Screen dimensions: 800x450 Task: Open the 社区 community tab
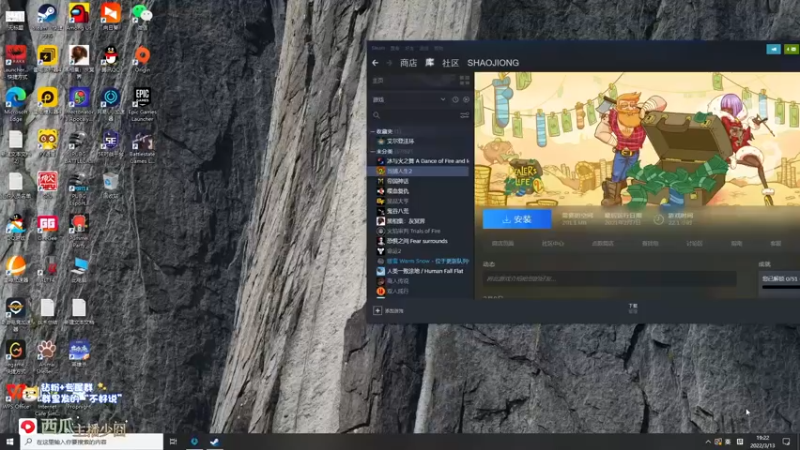coord(450,63)
